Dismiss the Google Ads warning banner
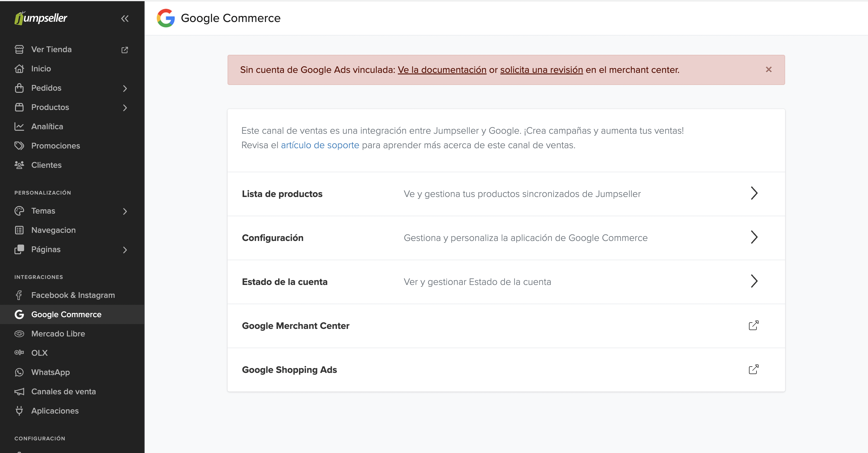This screenshot has height=453, width=868. (x=769, y=69)
